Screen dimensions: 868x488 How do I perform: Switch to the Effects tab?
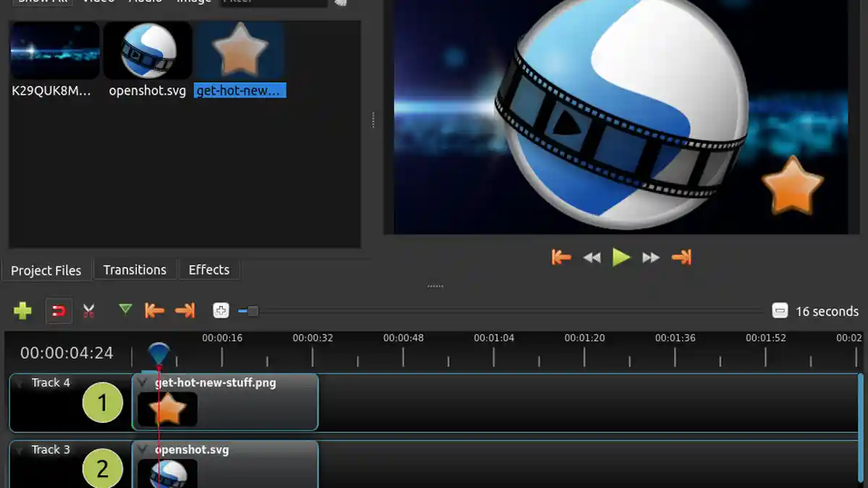(209, 269)
